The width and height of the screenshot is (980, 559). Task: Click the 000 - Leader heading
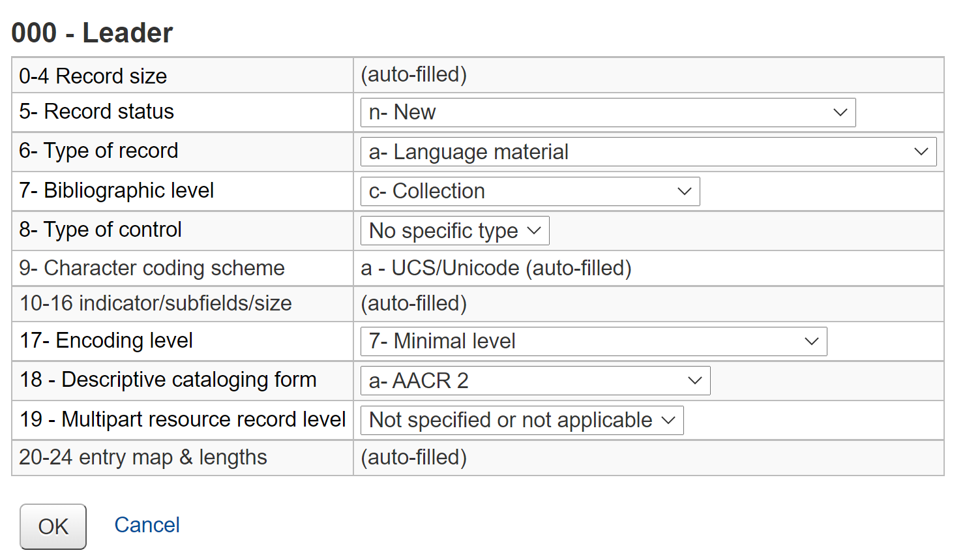point(91,31)
